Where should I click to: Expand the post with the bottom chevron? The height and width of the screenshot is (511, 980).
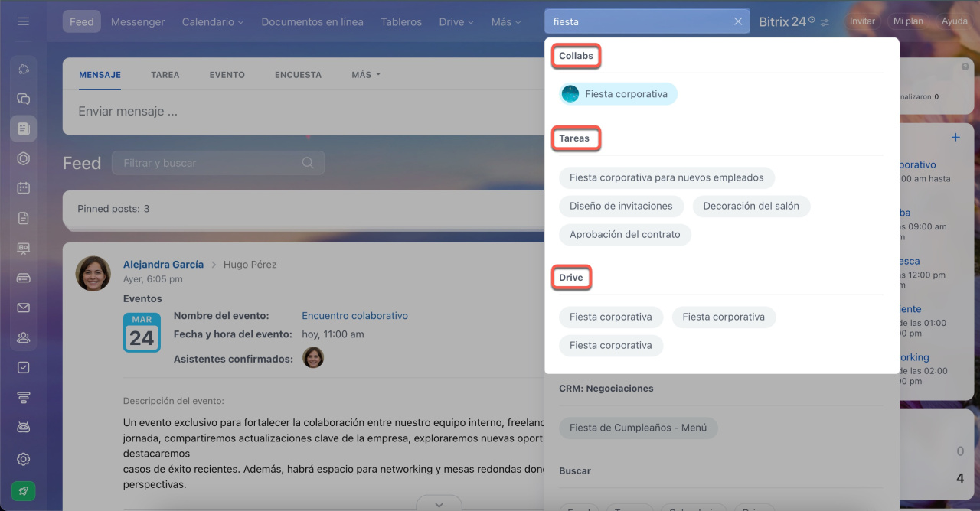(439, 504)
